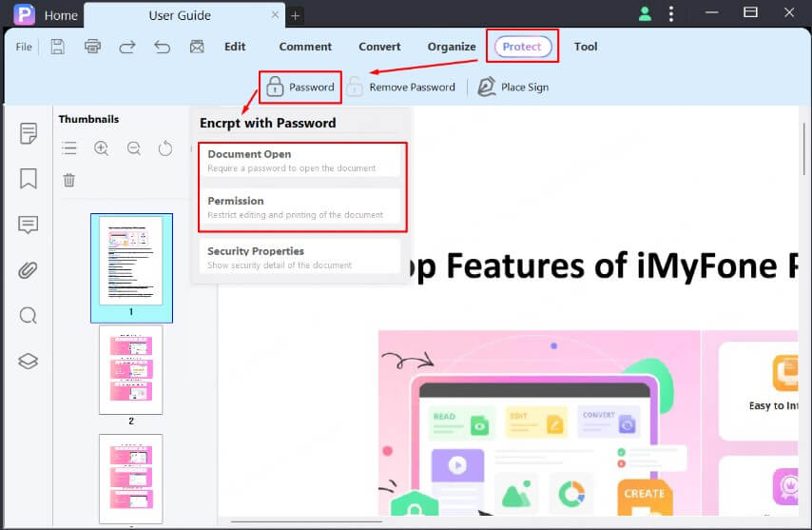Viewport: 812px width, 530px height.
Task: Zoom out thumbnails with minus magnifier
Action: [134, 148]
